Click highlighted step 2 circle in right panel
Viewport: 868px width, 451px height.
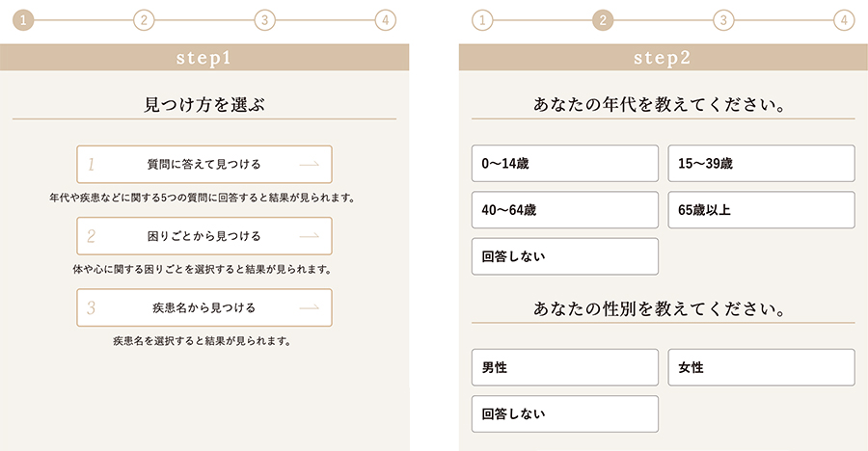coord(603,20)
